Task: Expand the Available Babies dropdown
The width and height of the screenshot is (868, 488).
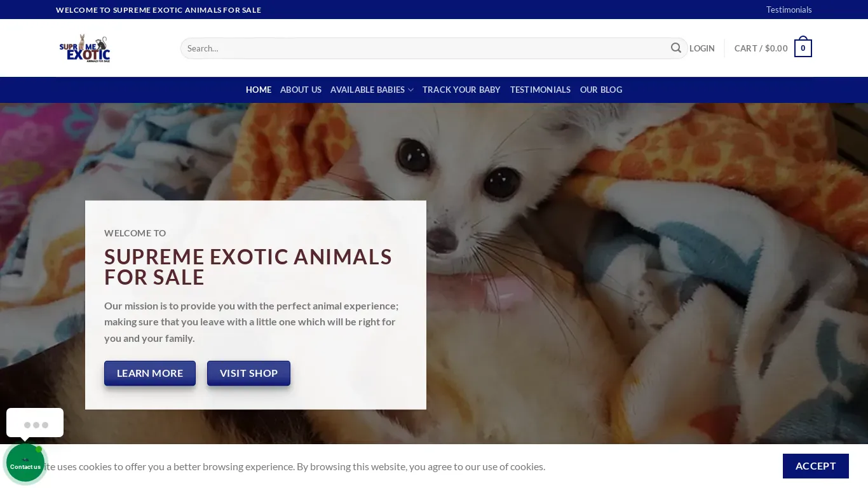Action: coord(372,90)
